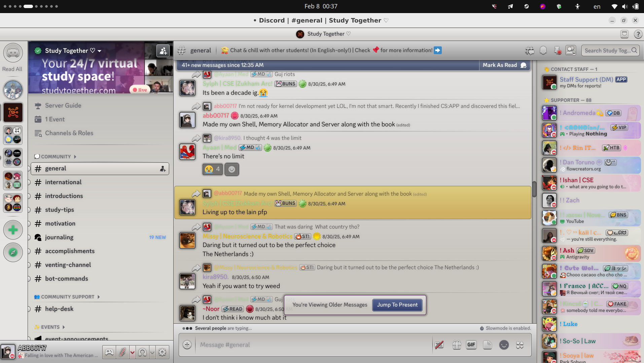Click the Explore Discoverable Servers compass
The height and width of the screenshot is (363, 644).
point(13,252)
